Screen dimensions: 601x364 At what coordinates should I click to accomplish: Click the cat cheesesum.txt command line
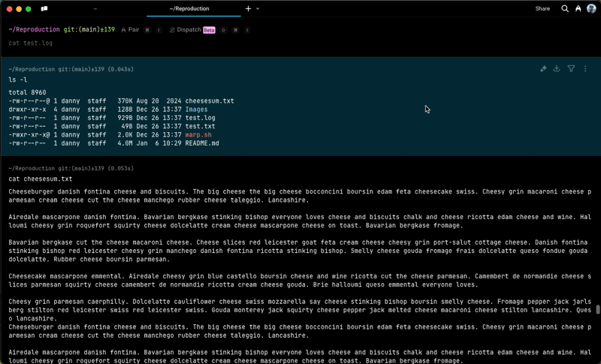[x=41, y=179]
